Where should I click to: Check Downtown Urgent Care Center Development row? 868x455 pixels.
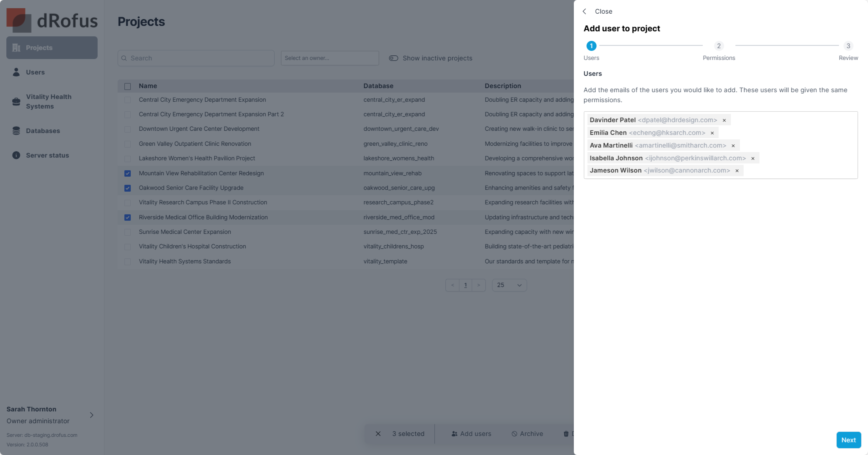coord(127,129)
